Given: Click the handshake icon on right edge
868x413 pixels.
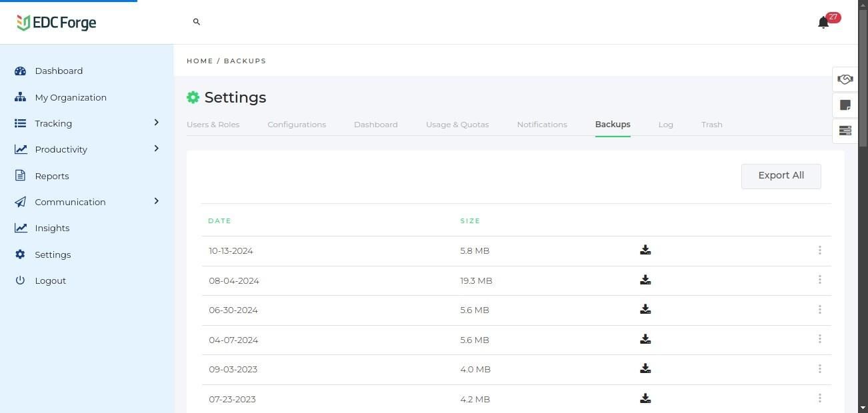Looking at the screenshot, I should coord(845,80).
